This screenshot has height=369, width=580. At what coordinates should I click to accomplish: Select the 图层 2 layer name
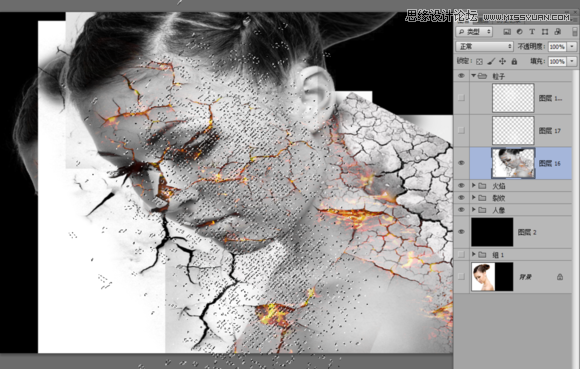point(527,232)
